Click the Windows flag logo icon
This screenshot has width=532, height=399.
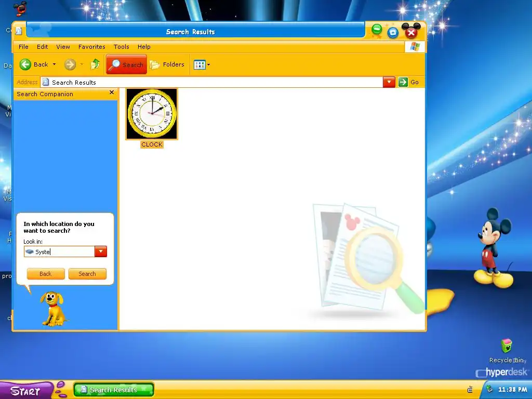coord(415,46)
